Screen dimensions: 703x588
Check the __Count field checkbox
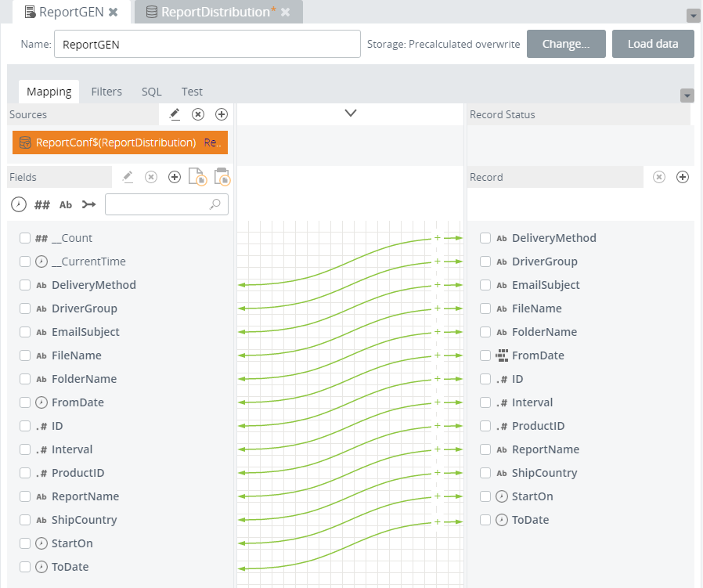(x=25, y=238)
